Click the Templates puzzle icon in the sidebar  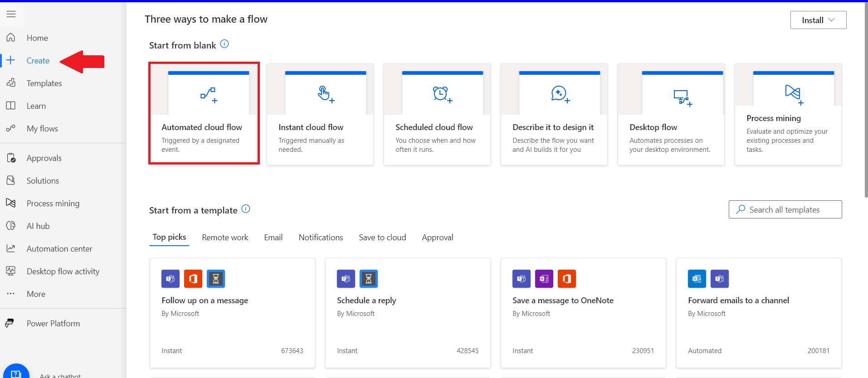click(x=11, y=83)
